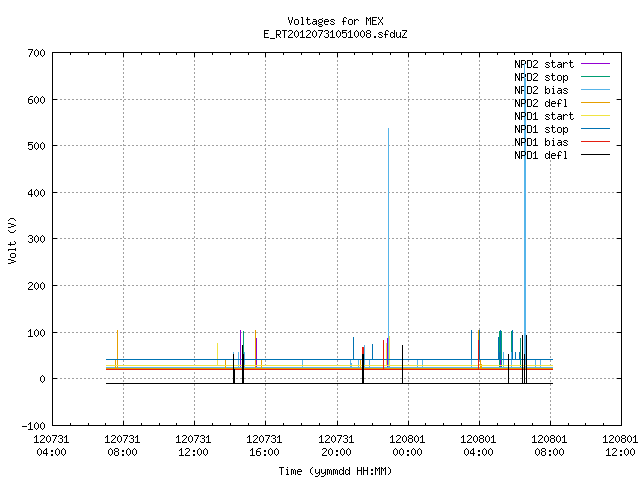Viewport: 640px width, 480px height.
Task: Click the chart title "Voltages for MEX"
Action: [335, 21]
